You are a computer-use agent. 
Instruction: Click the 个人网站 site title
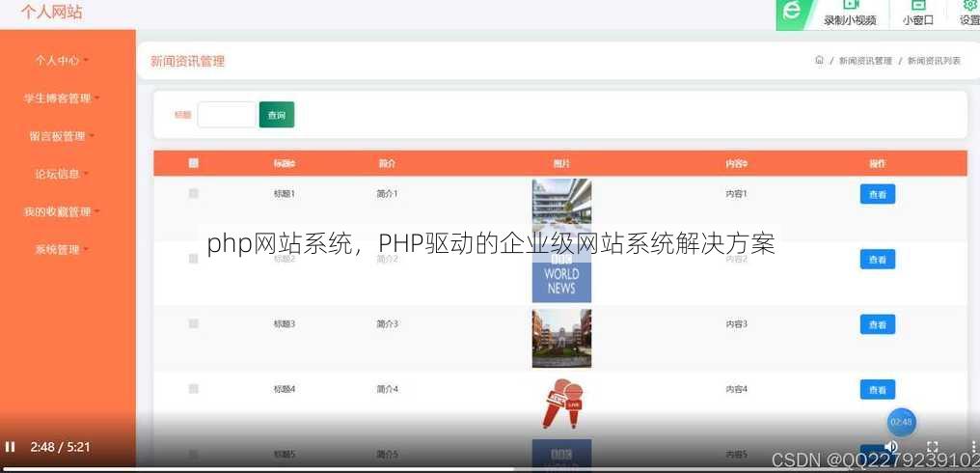(51, 12)
